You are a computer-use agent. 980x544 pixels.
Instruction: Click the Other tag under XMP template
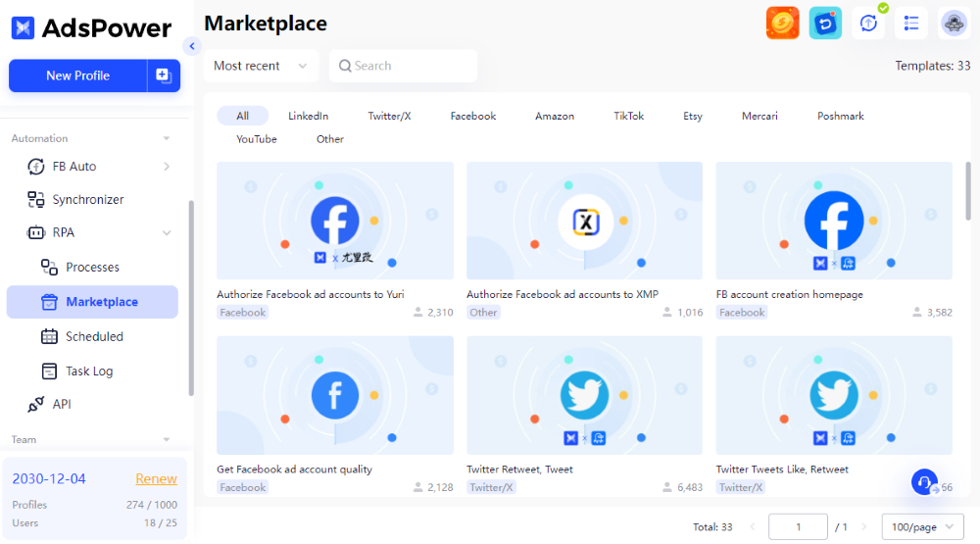point(483,312)
